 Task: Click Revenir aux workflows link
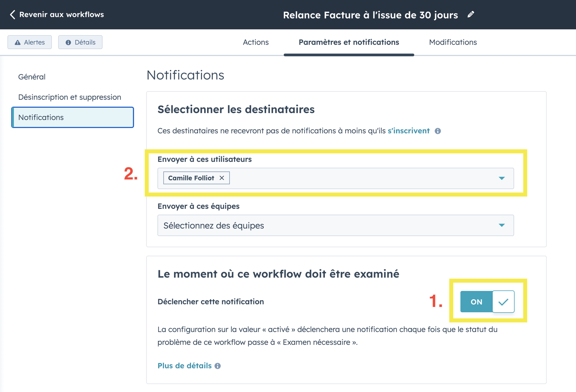(61, 14)
